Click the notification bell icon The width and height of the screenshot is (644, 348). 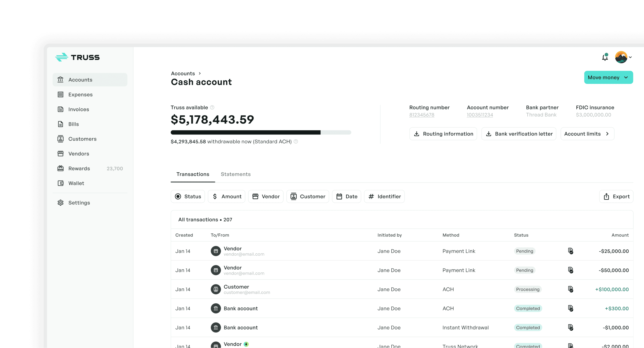click(605, 57)
